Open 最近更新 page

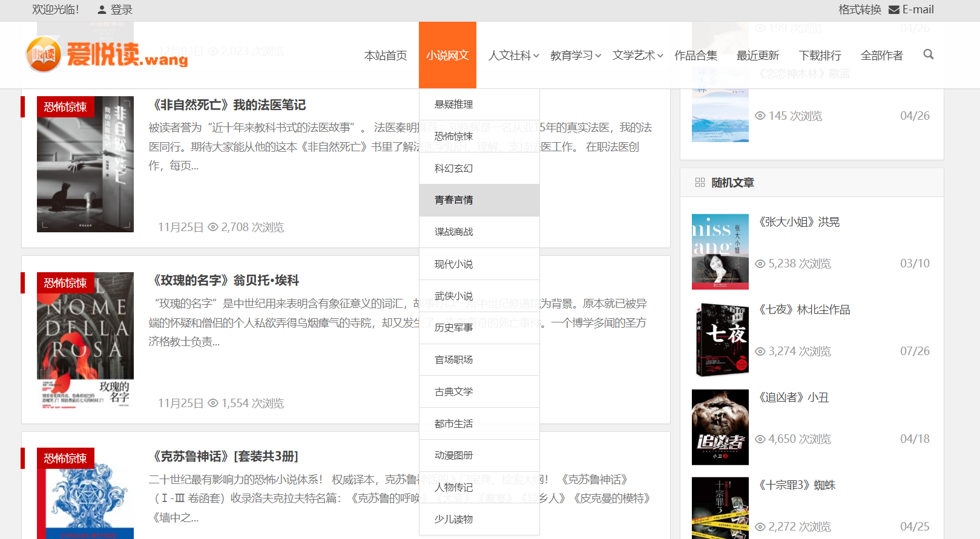click(x=758, y=55)
